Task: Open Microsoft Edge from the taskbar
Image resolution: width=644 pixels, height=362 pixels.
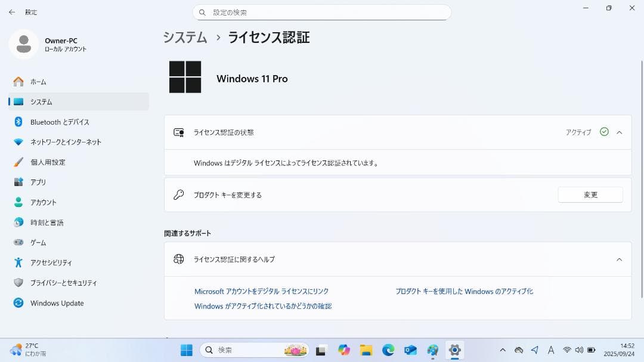Action: (388, 350)
